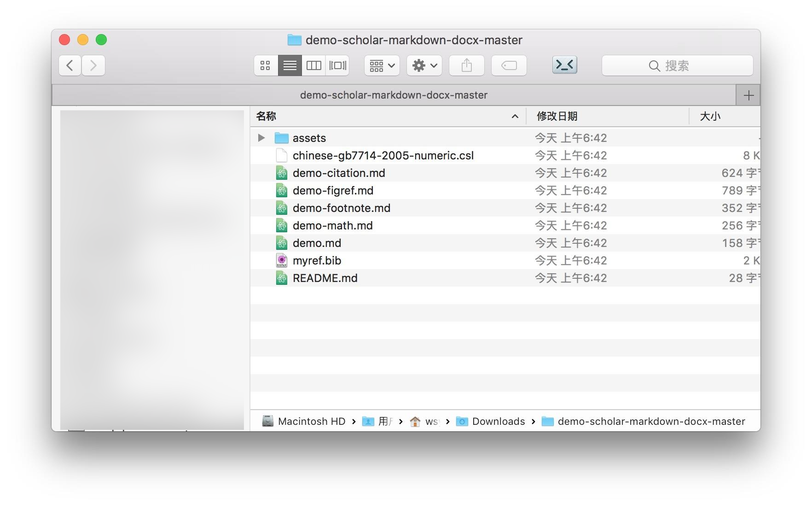This screenshot has height=505, width=812.
Task: Open the arrange items dropdown
Action: (382, 65)
